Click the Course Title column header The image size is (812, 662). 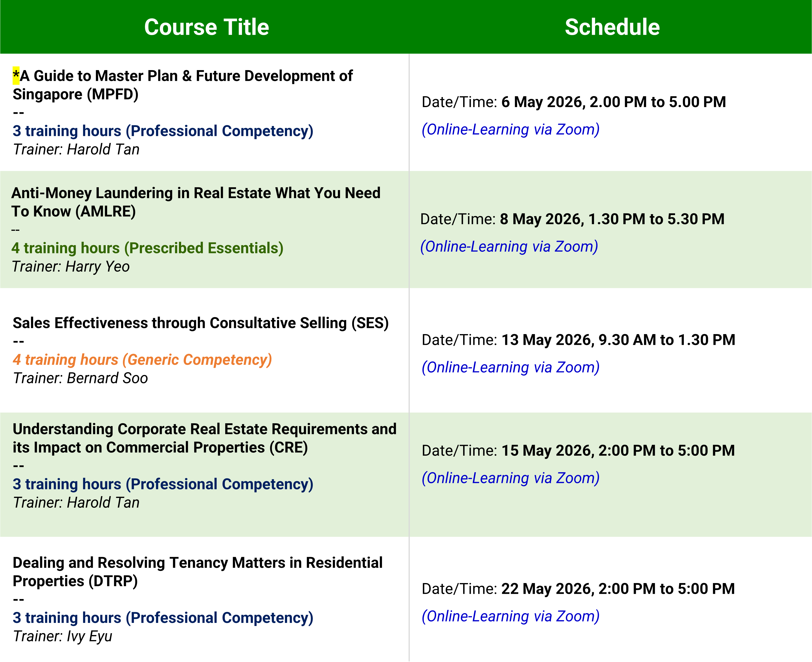[x=206, y=27]
